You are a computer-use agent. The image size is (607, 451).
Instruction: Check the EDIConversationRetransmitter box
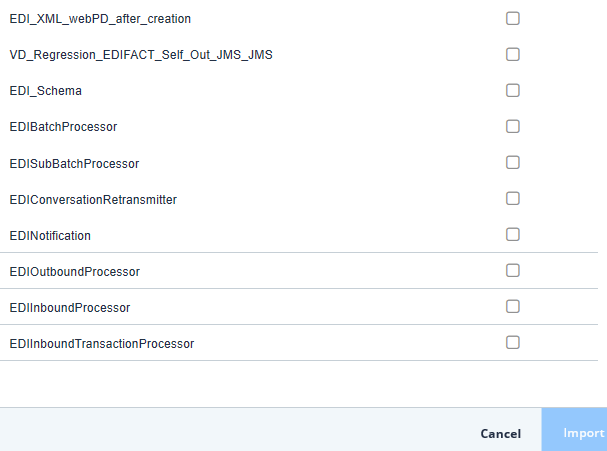(x=513, y=198)
